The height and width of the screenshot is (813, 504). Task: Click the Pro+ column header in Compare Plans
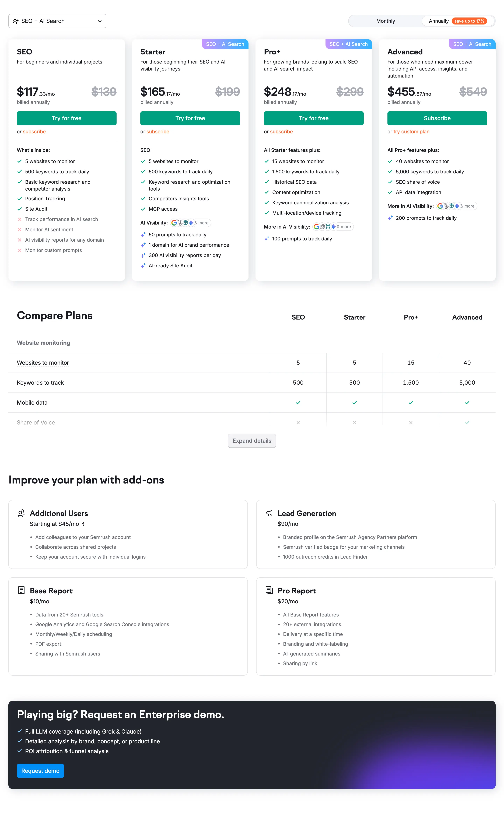tap(411, 317)
